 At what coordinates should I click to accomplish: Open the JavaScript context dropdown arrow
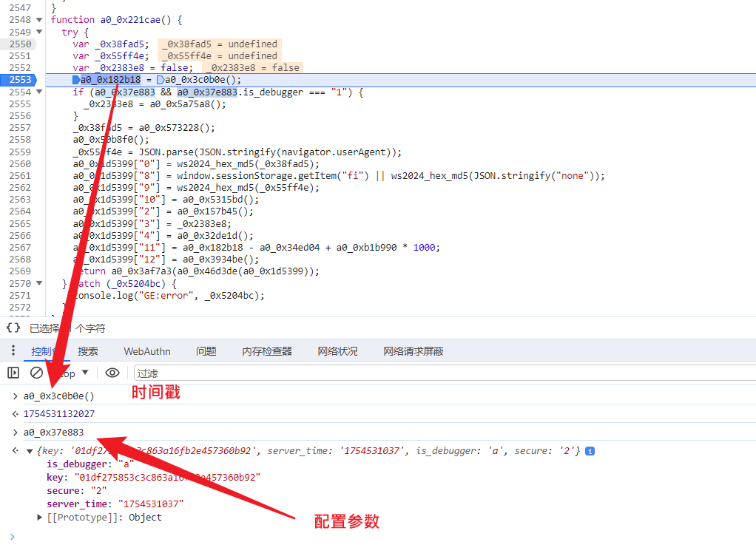point(85,372)
